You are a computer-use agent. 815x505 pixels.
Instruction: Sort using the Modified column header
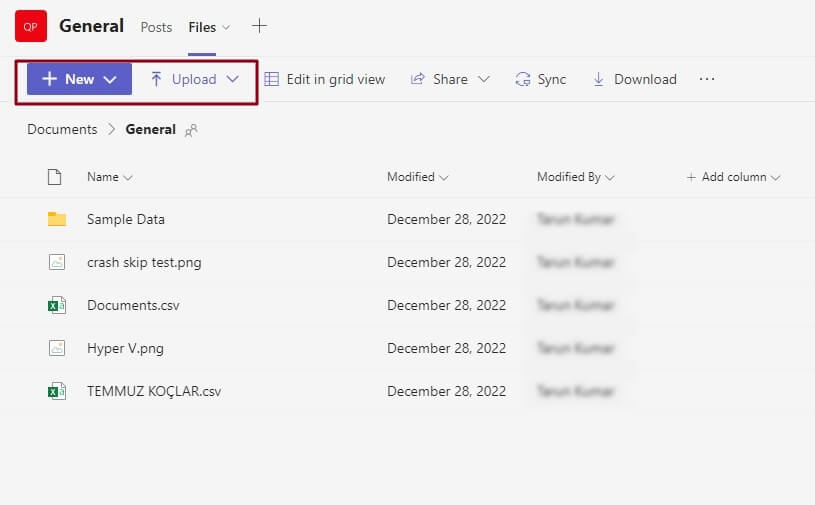[417, 177]
